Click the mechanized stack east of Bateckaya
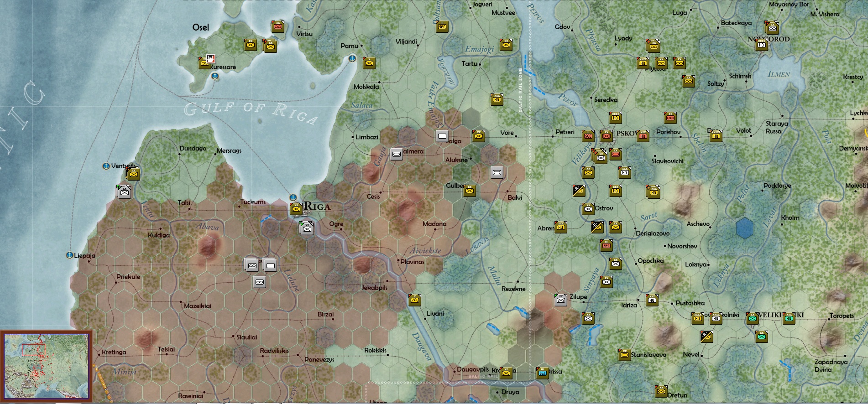868x404 pixels. pos(772,27)
